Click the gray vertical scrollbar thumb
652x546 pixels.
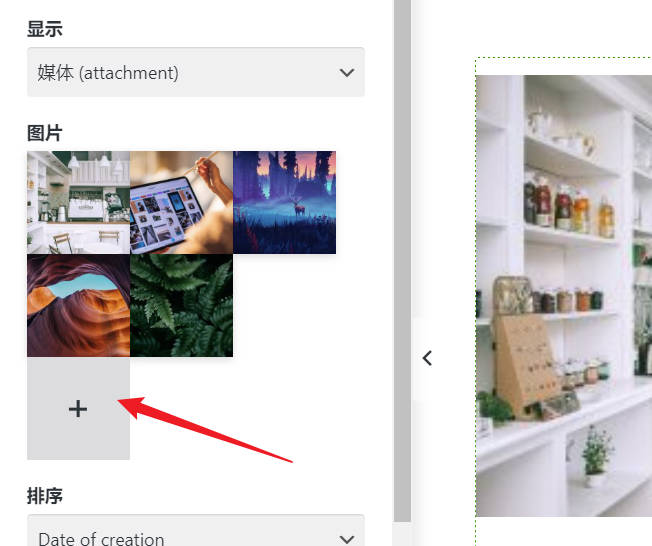click(x=402, y=260)
